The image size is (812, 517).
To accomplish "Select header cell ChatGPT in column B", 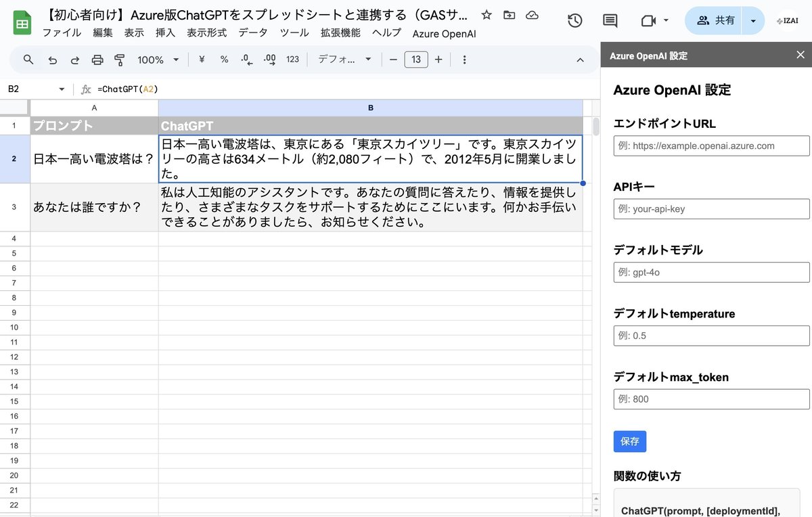I will (371, 126).
